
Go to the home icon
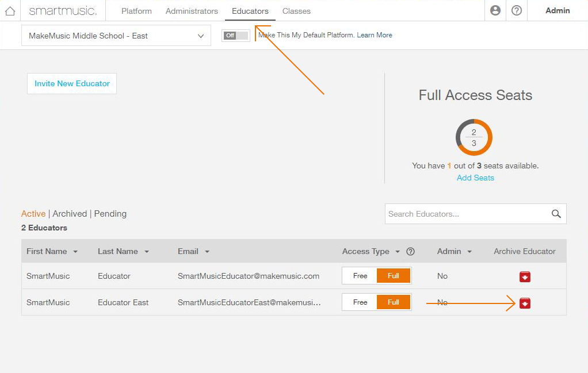tap(10, 11)
